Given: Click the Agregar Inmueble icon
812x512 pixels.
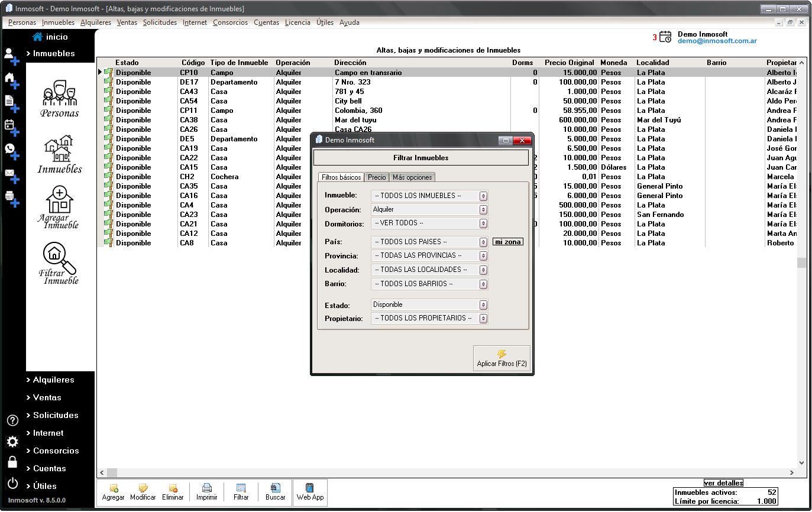Looking at the screenshot, I should (x=60, y=208).
